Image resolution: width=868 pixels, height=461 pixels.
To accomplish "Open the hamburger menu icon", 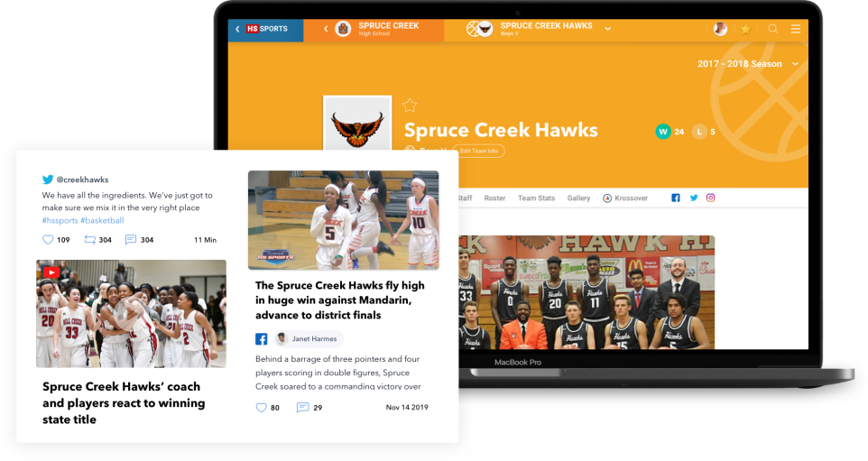I will pyautogui.click(x=796, y=29).
